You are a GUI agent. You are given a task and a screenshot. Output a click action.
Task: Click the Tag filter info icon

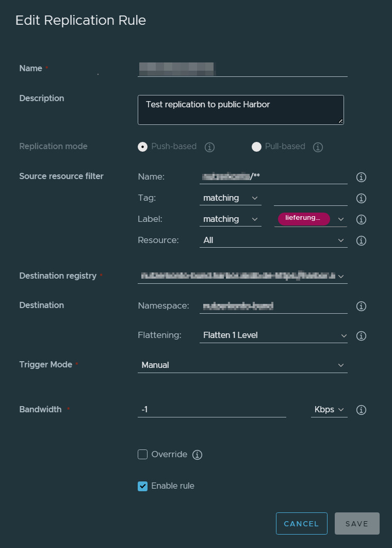361,198
